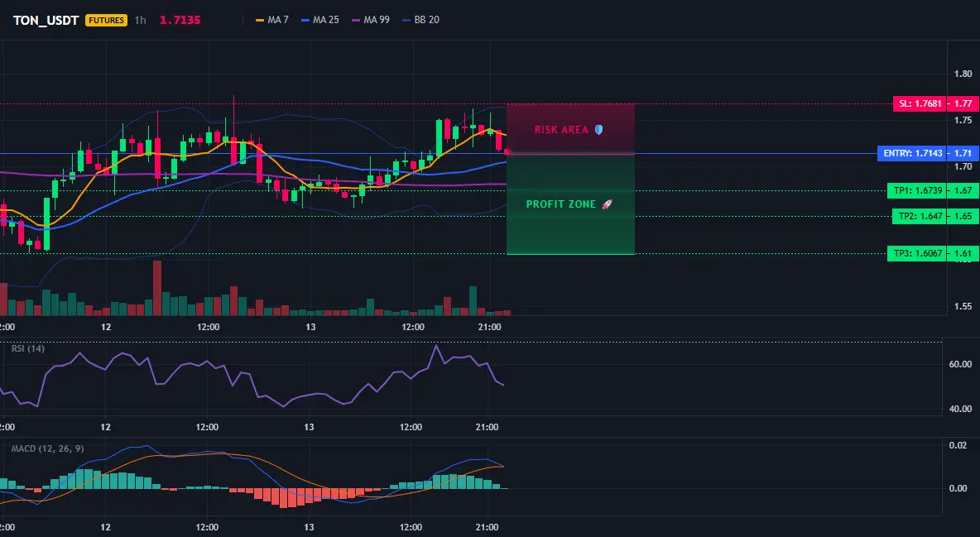This screenshot has height=537, width=980.
Task: Toggle the BB 20 legend item
Action: tap(420, 20)
